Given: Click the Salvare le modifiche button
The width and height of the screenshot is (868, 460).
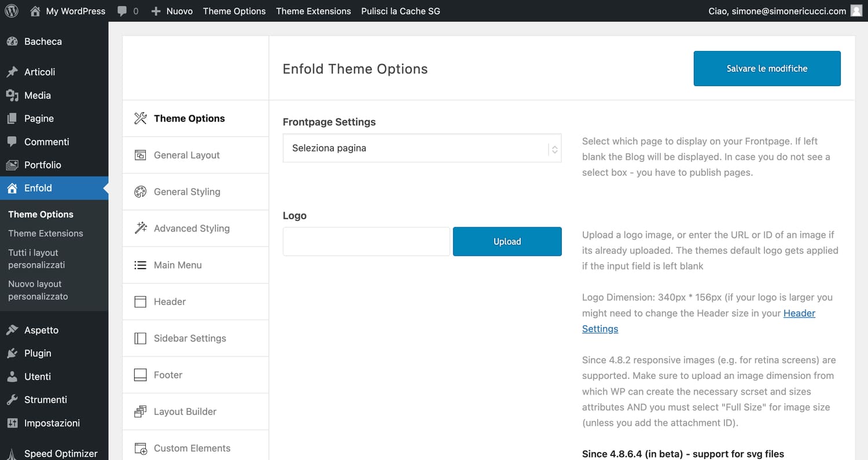Looking at the screenshot, I should coord(767,68).
